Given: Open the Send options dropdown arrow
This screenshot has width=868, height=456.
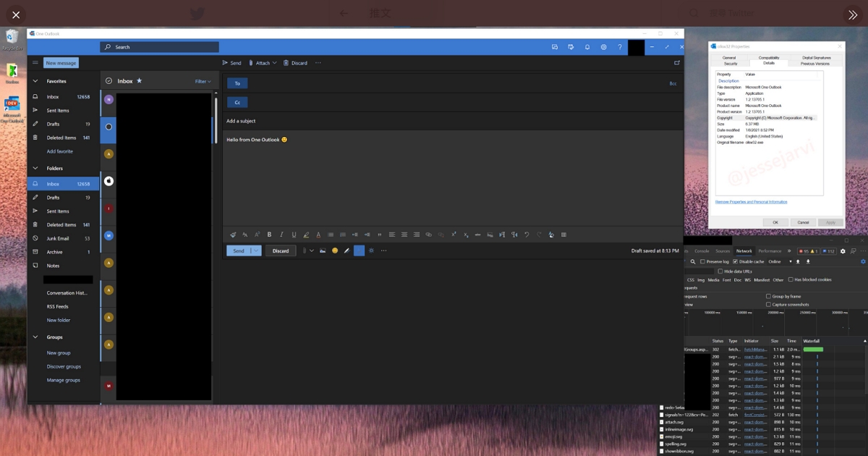Looking at the screenshot, I should coord(256,250).
